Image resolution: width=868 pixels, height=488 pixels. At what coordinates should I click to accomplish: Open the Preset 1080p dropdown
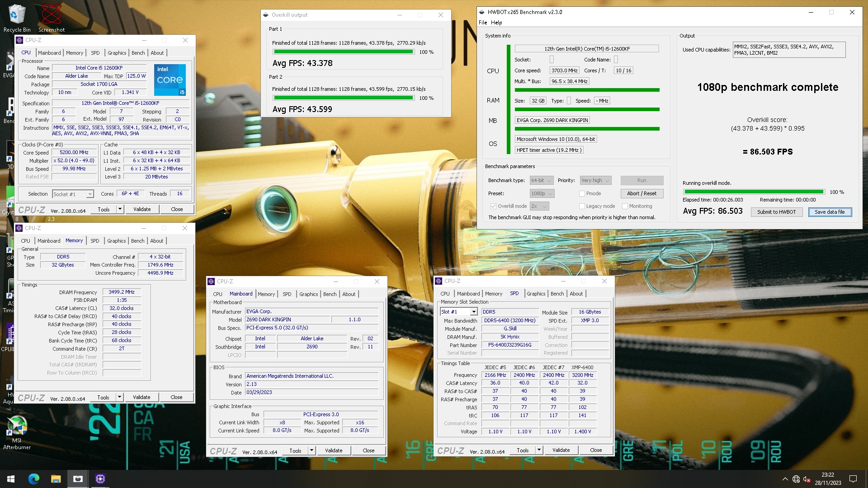[542, 193]
